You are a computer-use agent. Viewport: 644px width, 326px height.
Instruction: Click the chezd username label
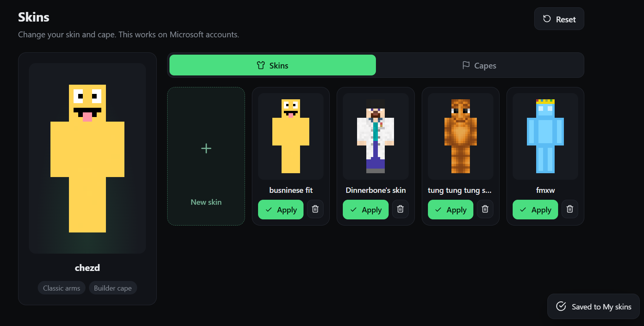point(87,267)
